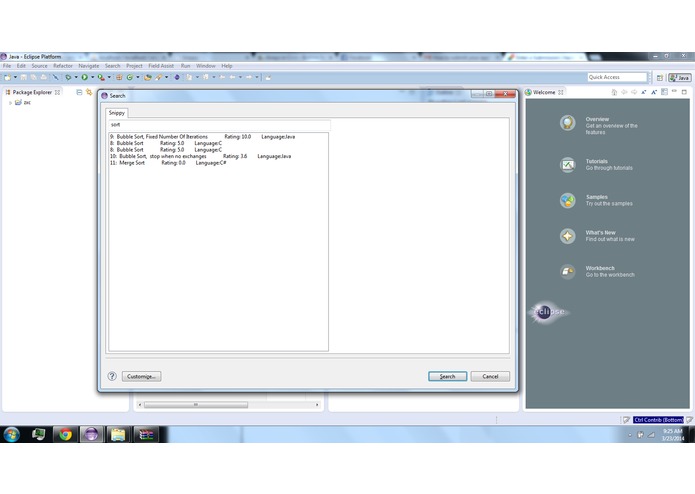Click the Customize... button
695x494 pixels.
tap(141, 376)
